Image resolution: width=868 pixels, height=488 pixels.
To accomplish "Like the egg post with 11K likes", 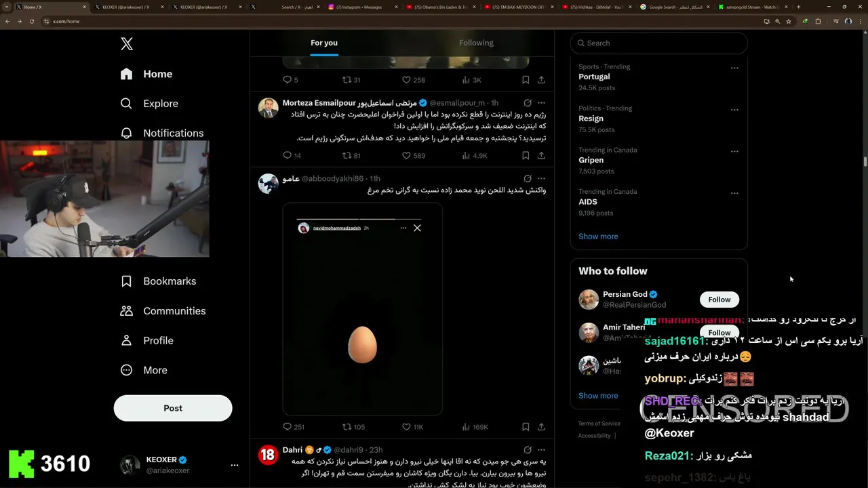I will click(413, 427).
